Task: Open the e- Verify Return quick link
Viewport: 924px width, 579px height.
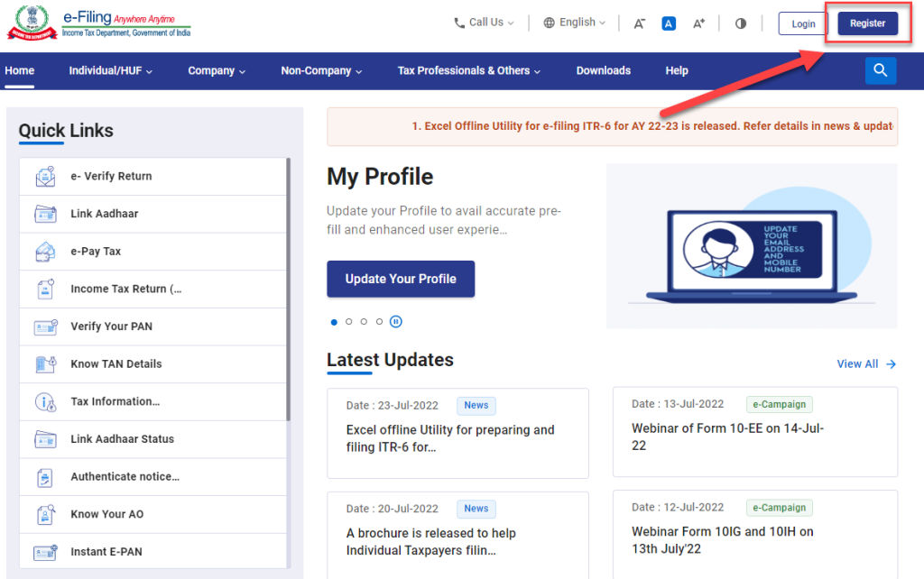Action: pos(152,176)
